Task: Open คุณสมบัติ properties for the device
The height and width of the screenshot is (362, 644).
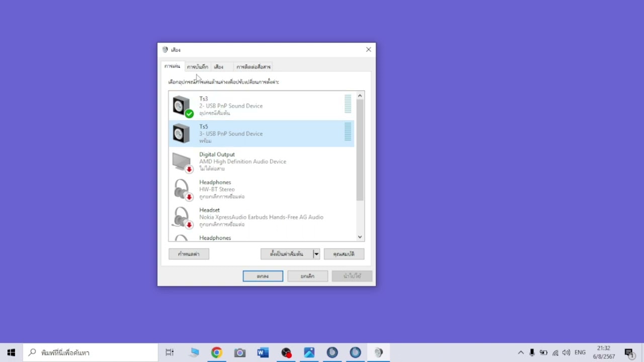Action: [x=344, y=254]
